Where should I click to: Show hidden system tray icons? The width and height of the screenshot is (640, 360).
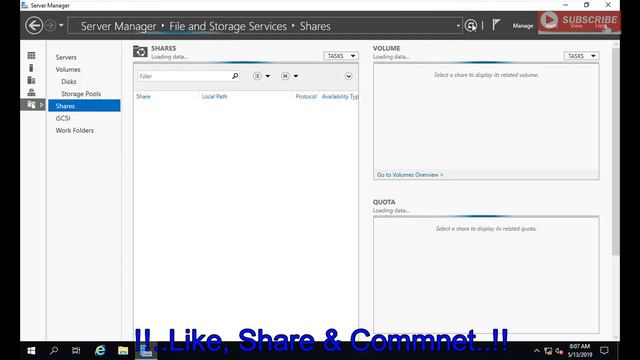pyautogui.click(x=537, y=351)
